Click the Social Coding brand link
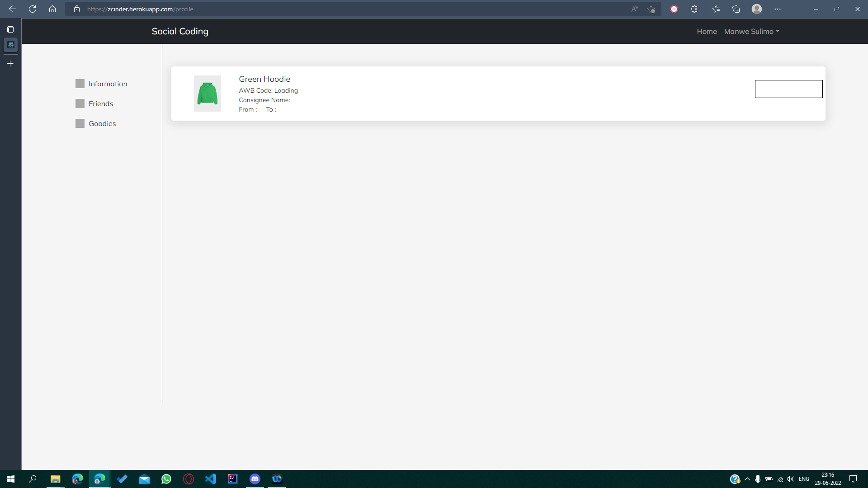 point(179,31)
